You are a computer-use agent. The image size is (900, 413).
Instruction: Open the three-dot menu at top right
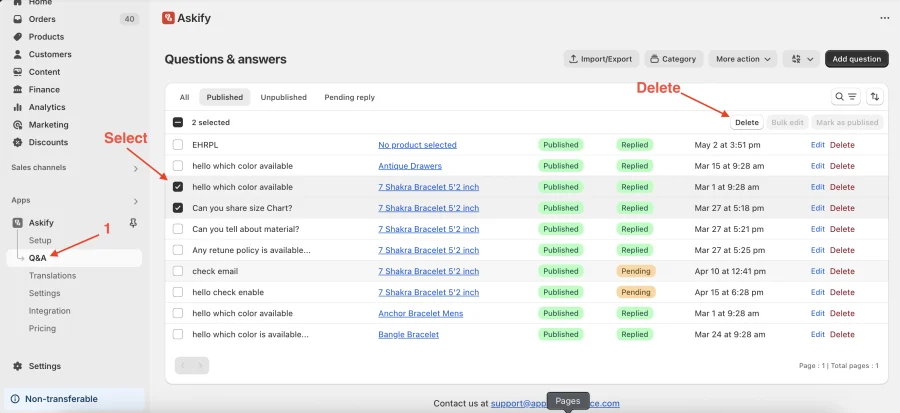pos(885,18)
